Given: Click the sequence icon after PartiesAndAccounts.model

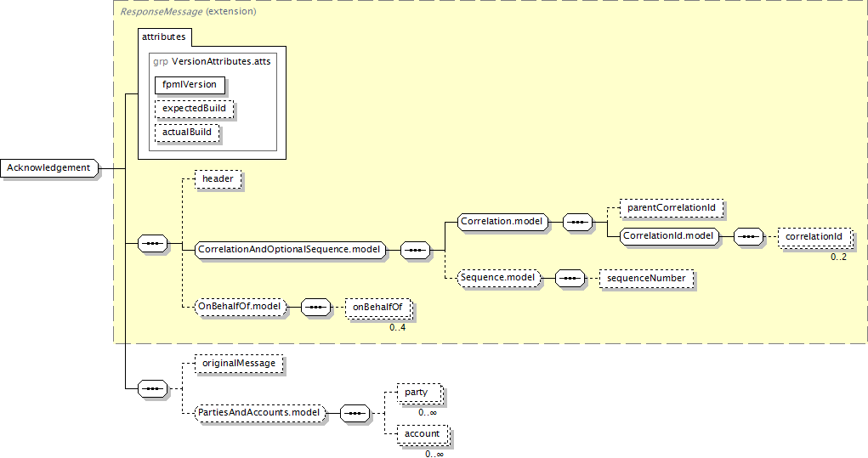Looking at the screenshot, I should tap(355, 413).
